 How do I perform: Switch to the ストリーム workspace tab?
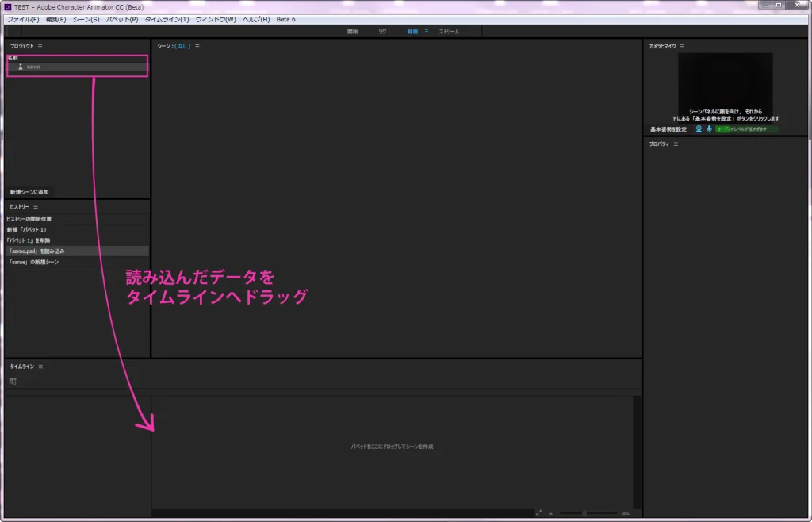coord(449,32)
